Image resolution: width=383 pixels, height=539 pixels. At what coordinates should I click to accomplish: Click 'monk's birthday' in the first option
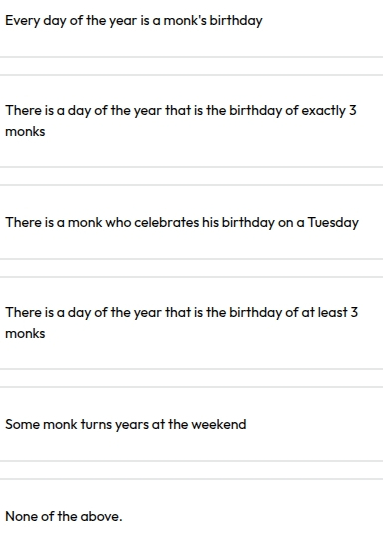pyautogui.click(x=213, y=21)
